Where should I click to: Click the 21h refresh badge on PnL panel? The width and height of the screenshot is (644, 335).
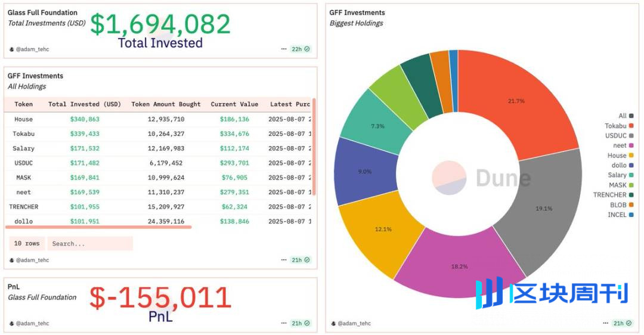[301, 323]
